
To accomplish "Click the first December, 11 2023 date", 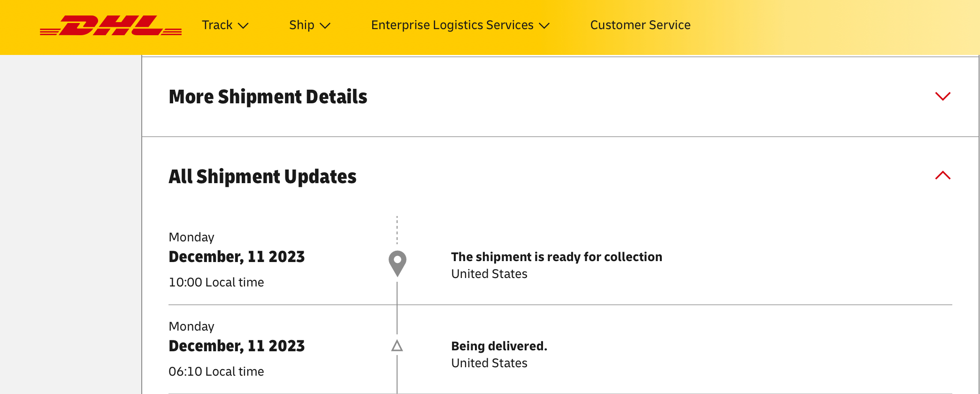I will pyautogui.click(x=237, y=257).
